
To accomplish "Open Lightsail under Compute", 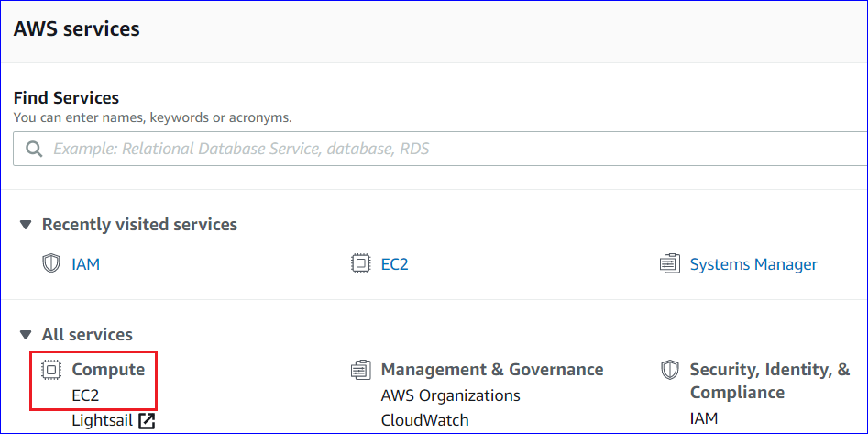I will [x=103, y=421].
